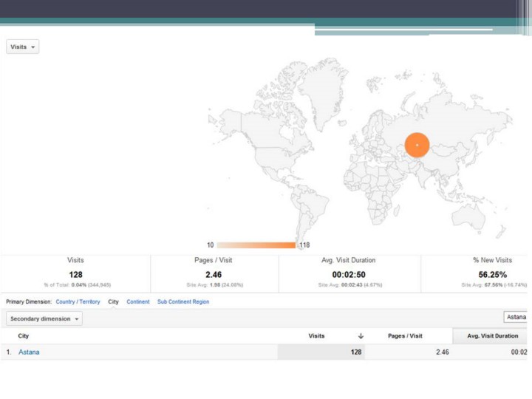Click the orange gradient legend bar
This screenshot has height=399, width=532.
tap(256, 245)
